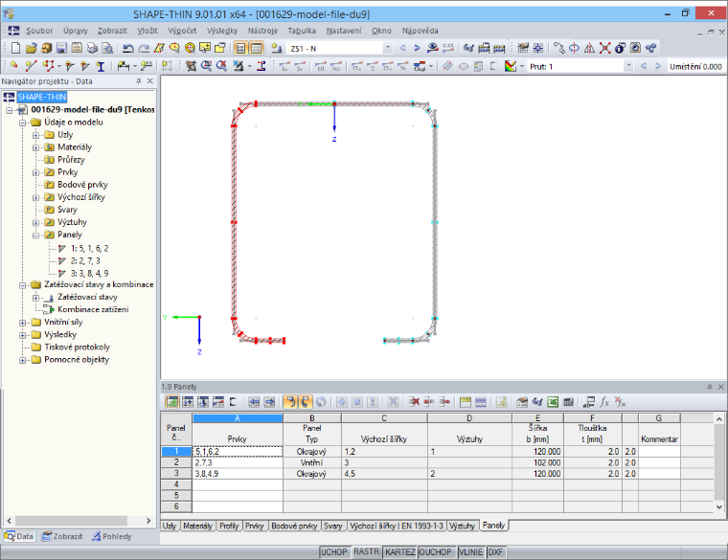Click the new line element icon in second toolbar
This screenshot has height=560, width=728.
click(31, 66)
